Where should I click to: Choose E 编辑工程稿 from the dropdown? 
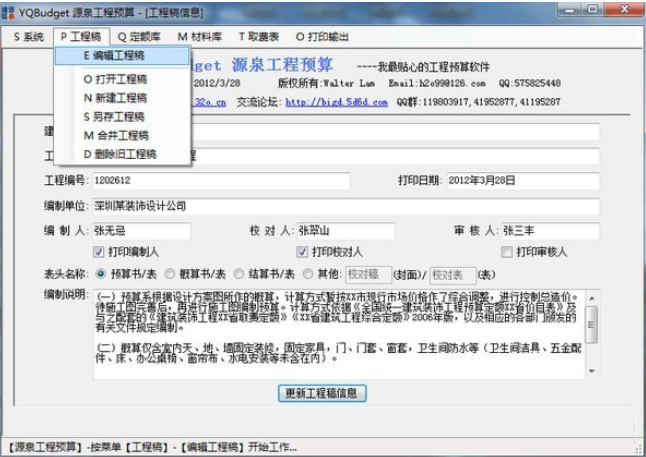click(122, 56)
